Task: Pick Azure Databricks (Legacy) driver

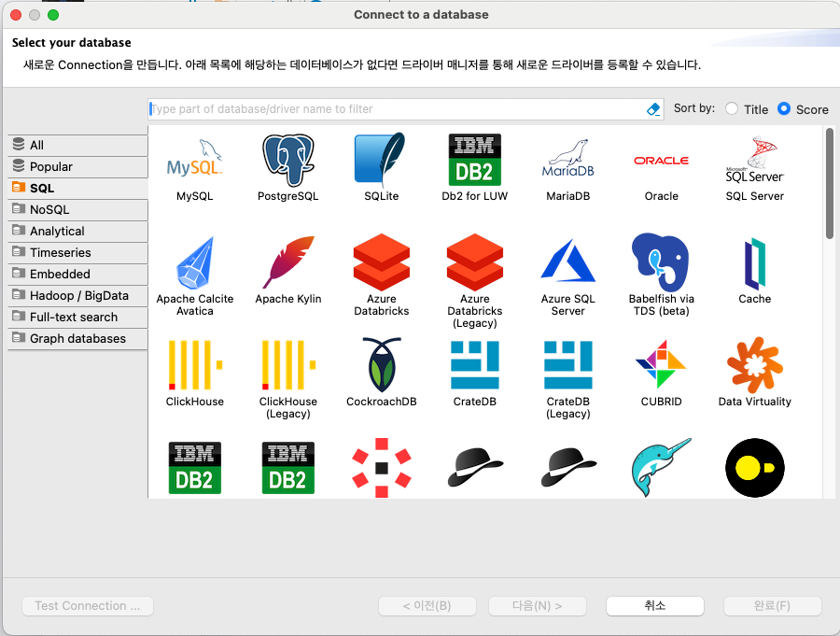Action: [x=475, y=262]
